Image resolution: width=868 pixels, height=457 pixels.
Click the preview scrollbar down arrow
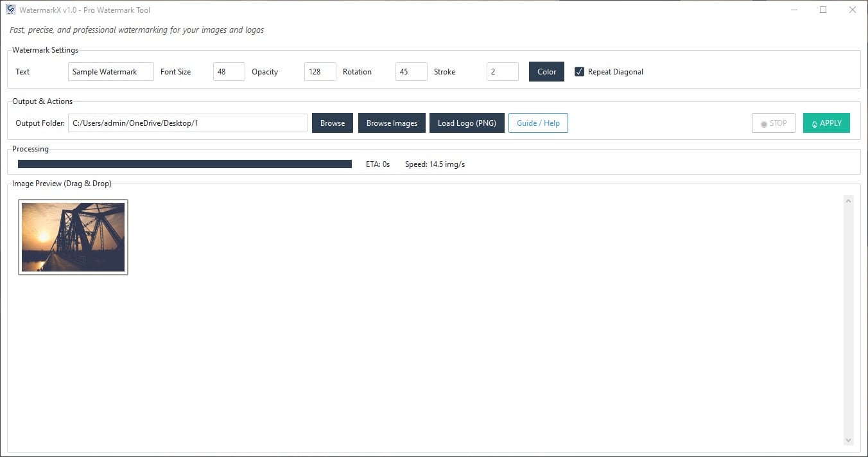(848, 440)
